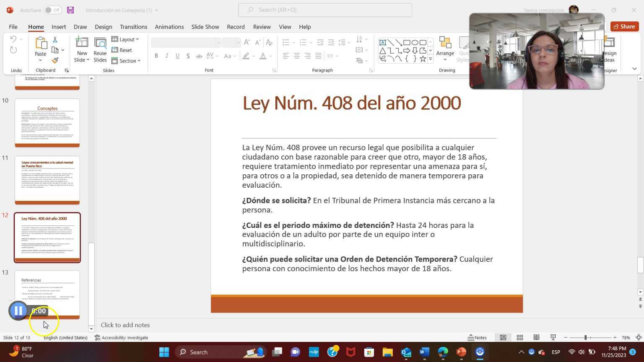Insert a rectangle shape from Drawing group
This screenshot has width=644, height=362.
(407, 42)
